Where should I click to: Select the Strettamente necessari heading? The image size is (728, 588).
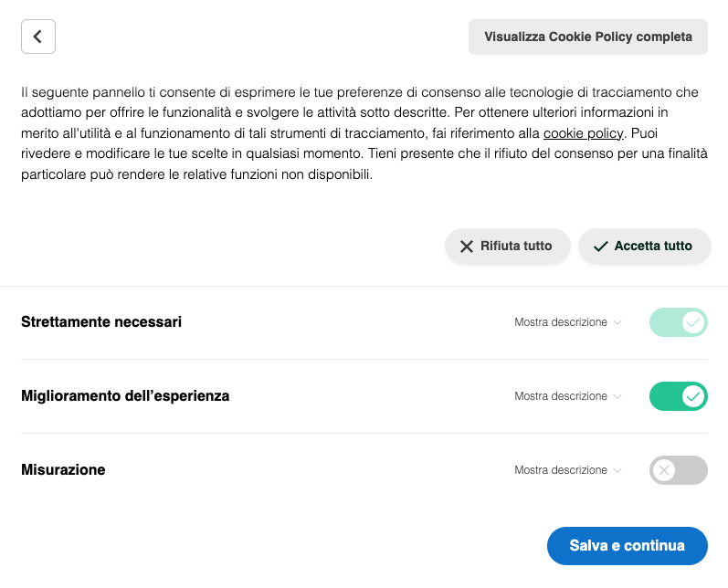point(101,322)
